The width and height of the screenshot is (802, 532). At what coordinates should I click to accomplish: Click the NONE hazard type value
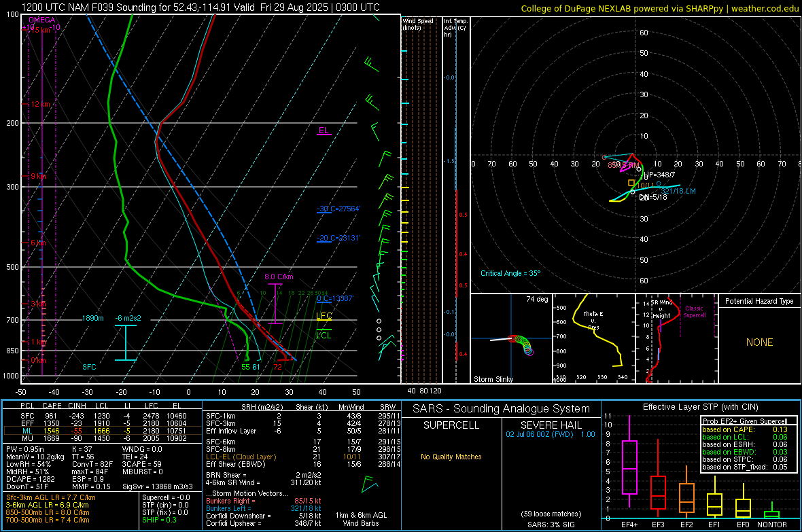click(760, 342)
